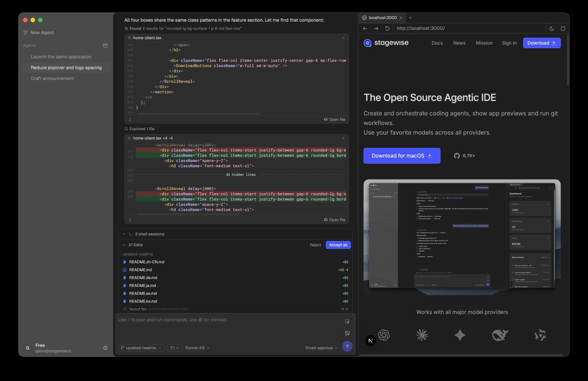The width and height of the screenshot is (588, 381).
Task: Select the localhost:3000 browser tab
Action: pos(382,18)
